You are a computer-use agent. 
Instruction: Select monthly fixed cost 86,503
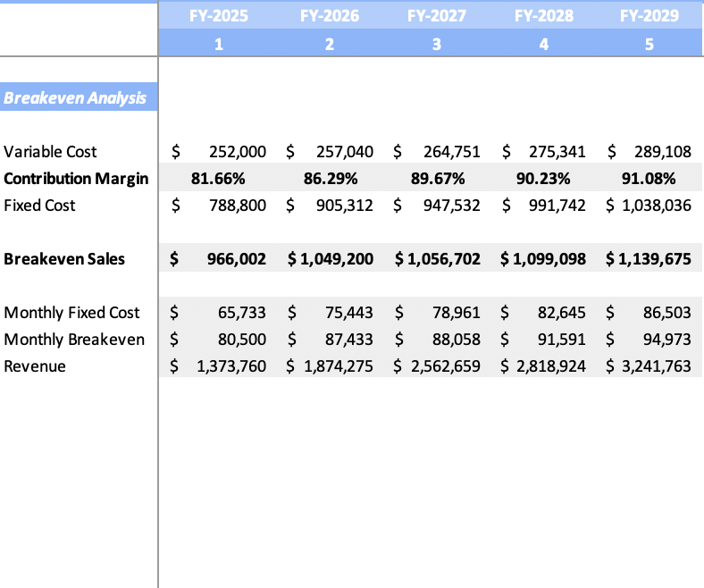667,313
